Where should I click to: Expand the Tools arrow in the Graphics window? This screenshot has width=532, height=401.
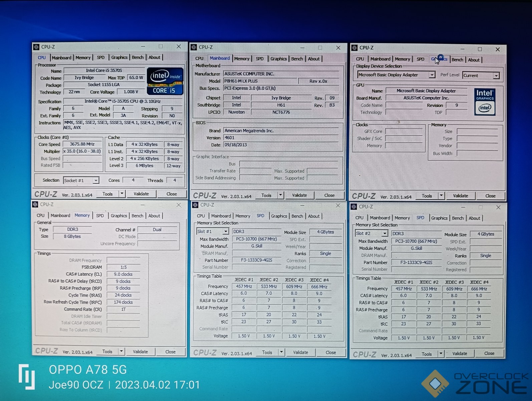point(441,196)
